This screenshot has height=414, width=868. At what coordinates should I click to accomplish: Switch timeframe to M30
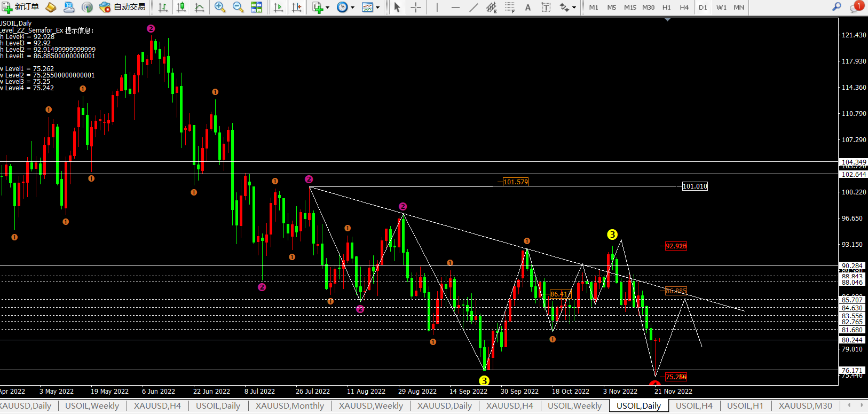point(648,7)
